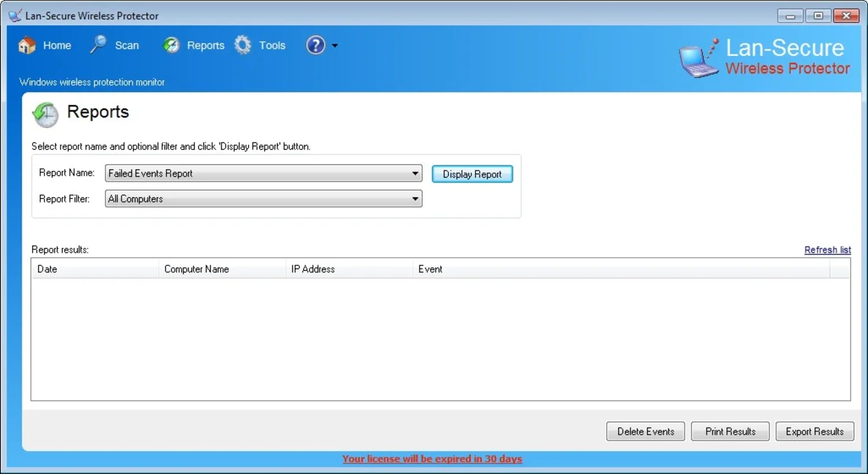Sort by the Event column header
The image size is (868, 474).
tap(621, 269)
